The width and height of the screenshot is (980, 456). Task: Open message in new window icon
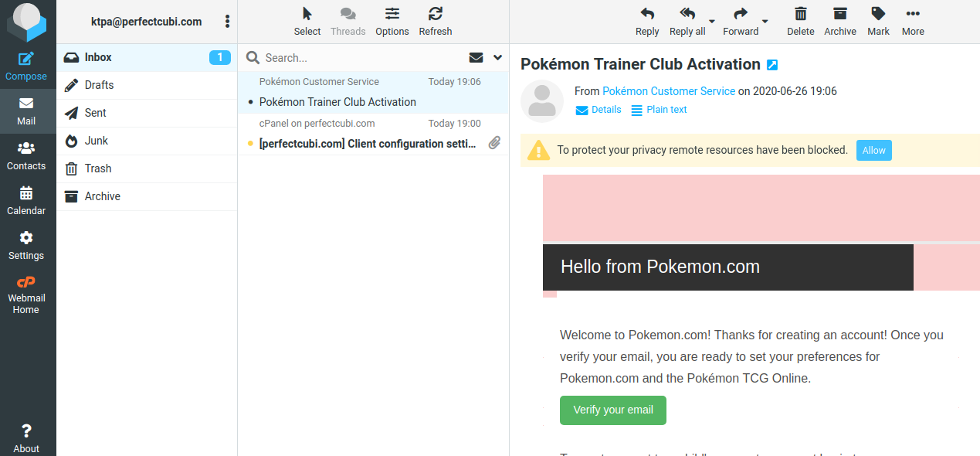pos(772,65)
